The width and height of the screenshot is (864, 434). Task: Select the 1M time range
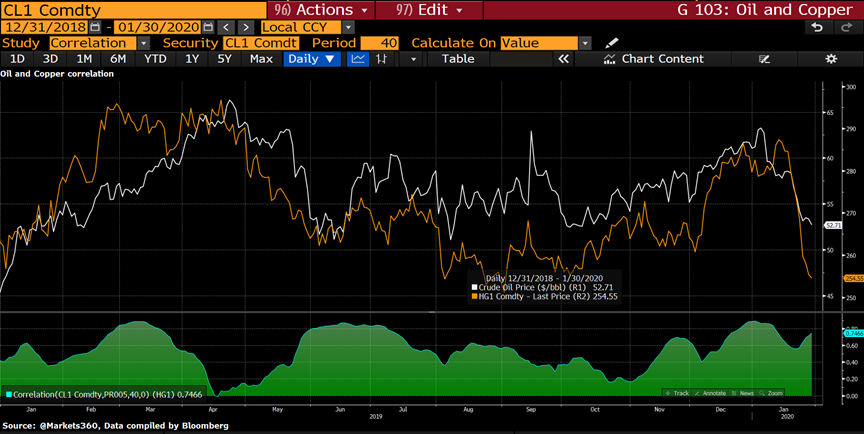(x=84, y=59)
